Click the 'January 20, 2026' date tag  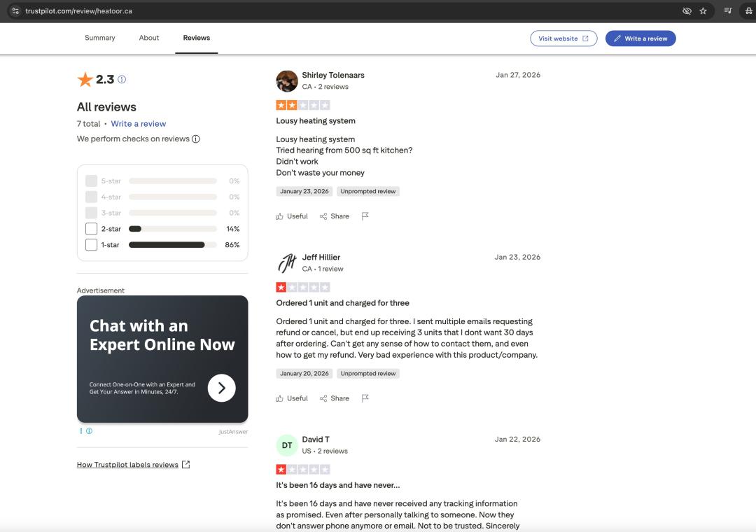pyautogui.click(x=304, y=374)
